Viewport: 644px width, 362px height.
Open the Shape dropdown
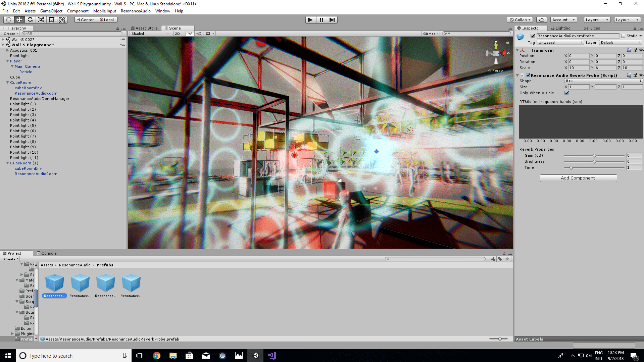603,81
